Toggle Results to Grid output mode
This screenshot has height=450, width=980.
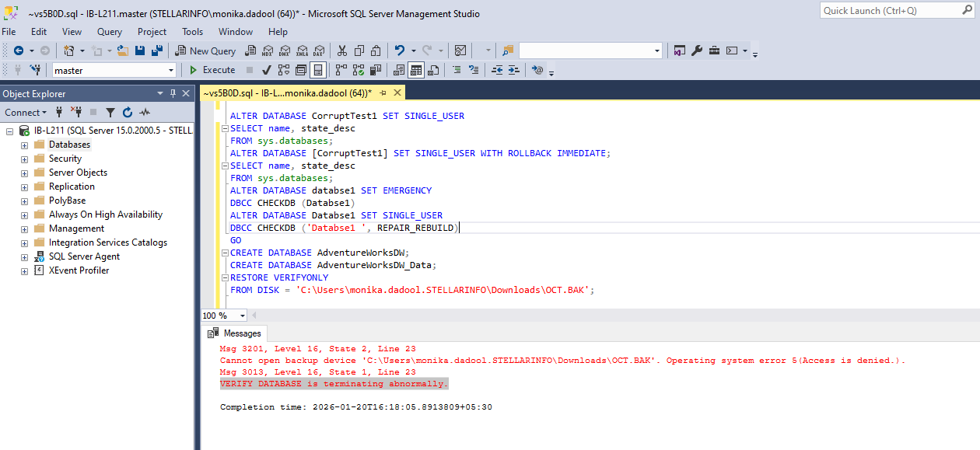click(x=416, y=70)
